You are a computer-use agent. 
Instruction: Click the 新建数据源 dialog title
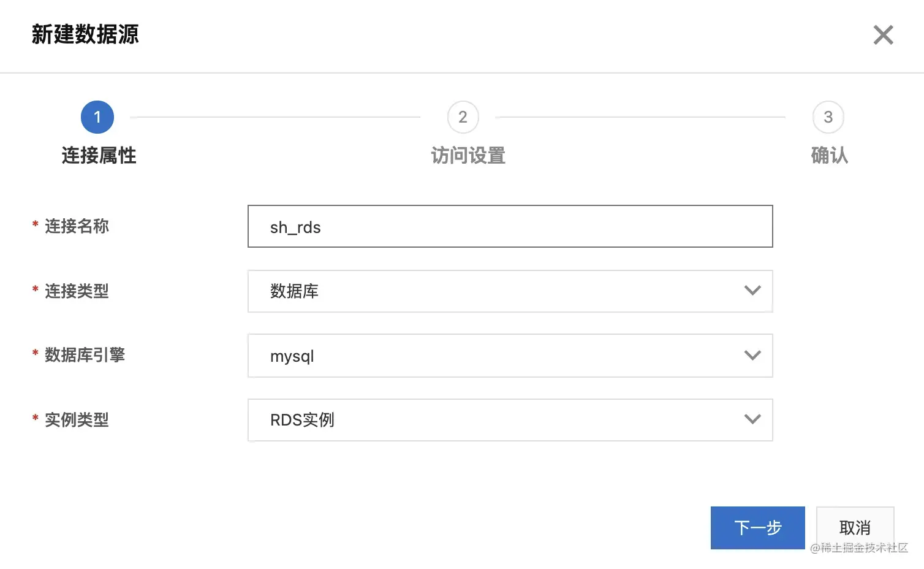coord(85,34)
